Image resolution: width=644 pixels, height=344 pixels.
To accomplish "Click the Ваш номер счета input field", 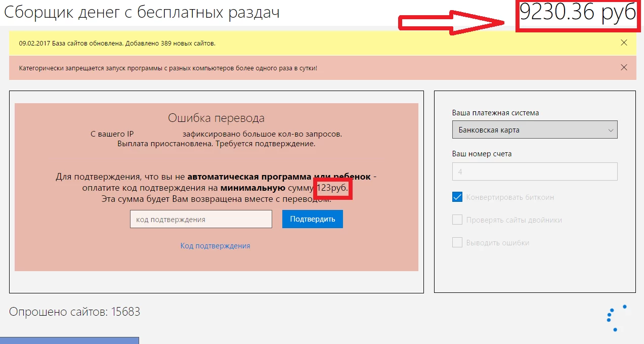I will click(535, 171).
